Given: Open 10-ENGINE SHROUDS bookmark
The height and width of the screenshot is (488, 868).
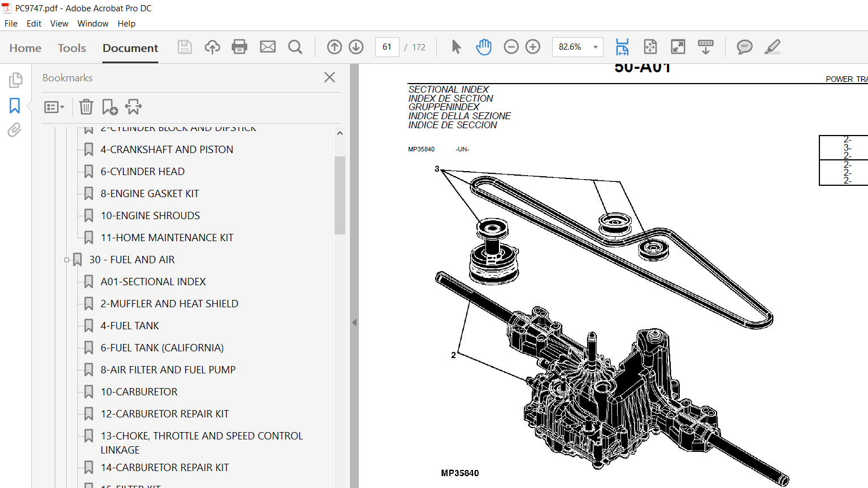Looking at the screenshot, I should (x=150, y=216).
